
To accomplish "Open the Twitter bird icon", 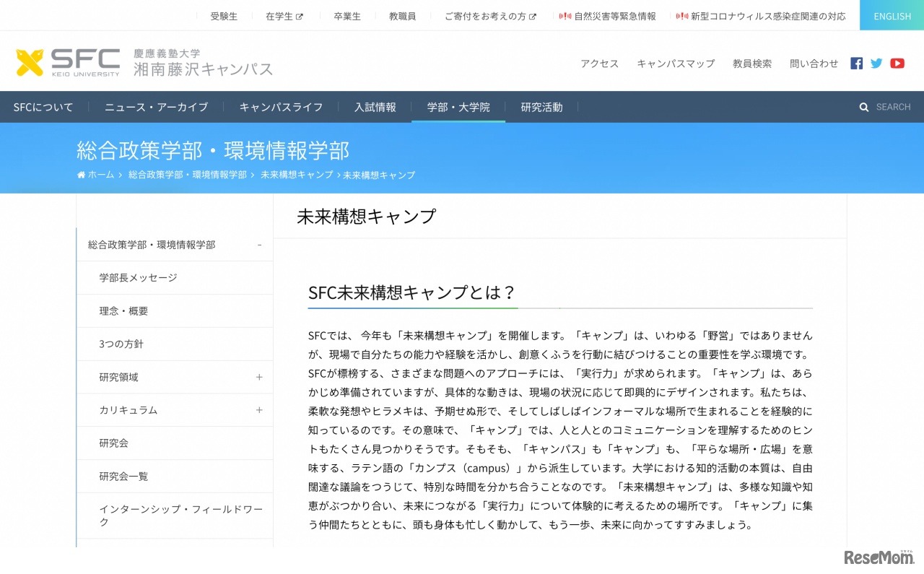I will [x=876, y=64].
